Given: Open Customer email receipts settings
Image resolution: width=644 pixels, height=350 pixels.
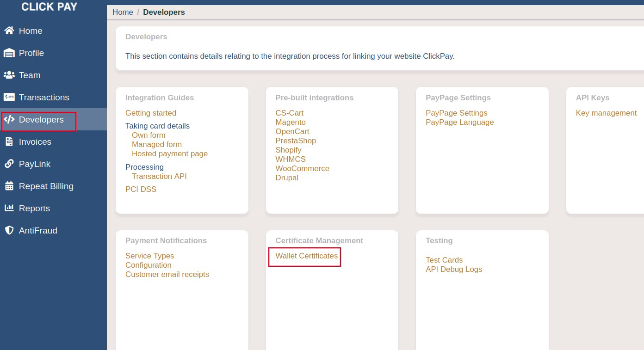Looking at the screenshot, I should [167, 274].
